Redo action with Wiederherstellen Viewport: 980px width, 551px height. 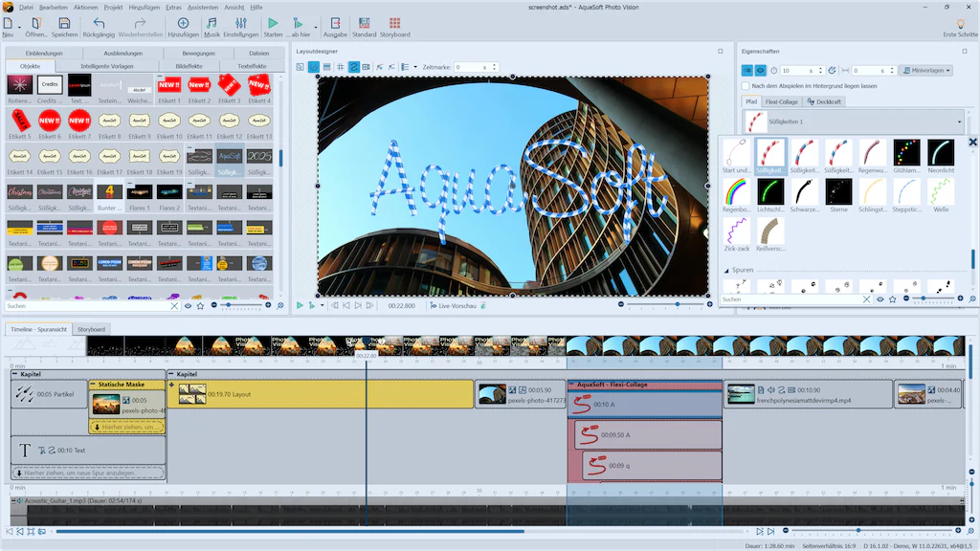(140, 24)
